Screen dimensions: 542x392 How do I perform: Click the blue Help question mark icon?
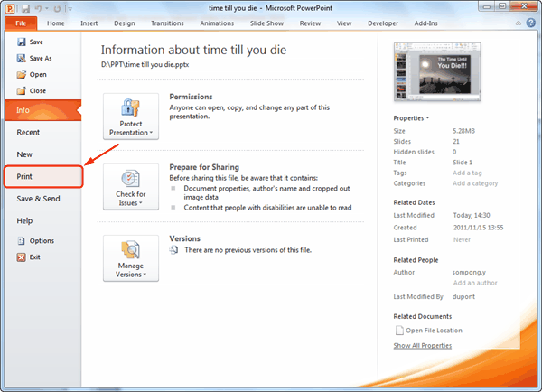(x=530, y=23)
